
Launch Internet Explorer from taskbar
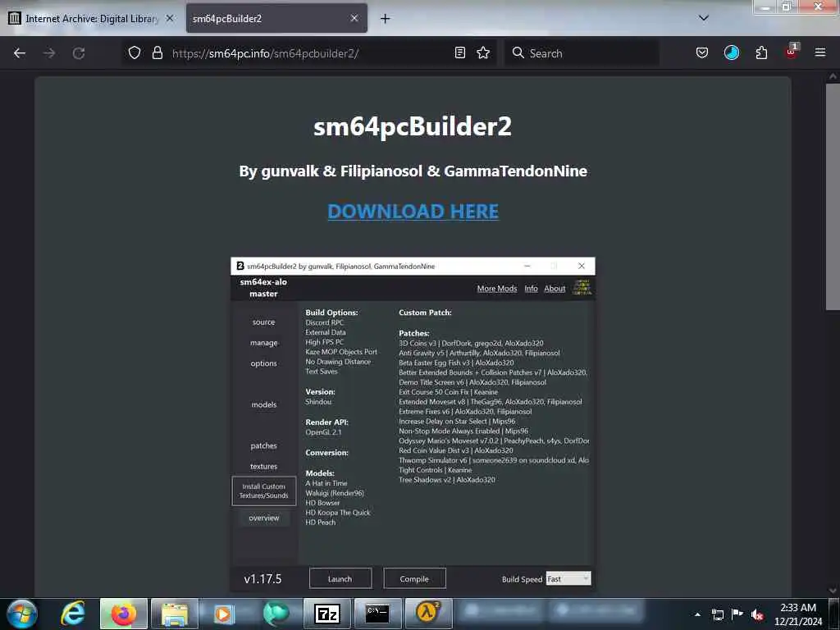click(72, 614)
